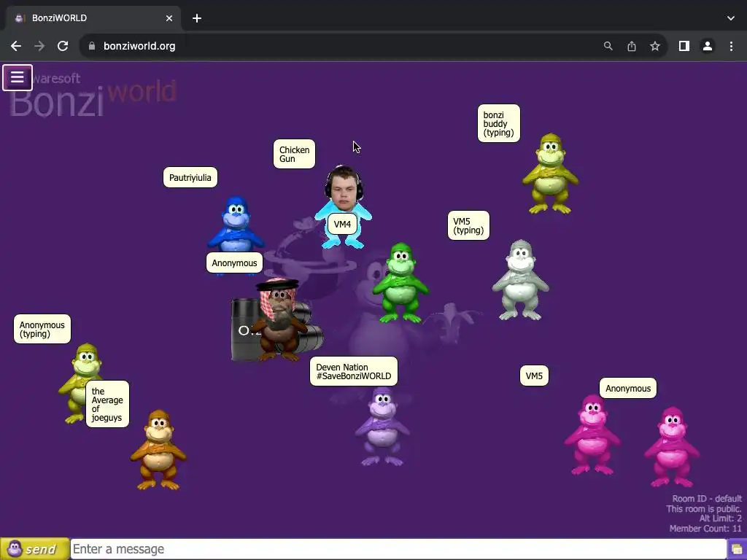The width and height of the screenshot is (747, 560).
Task: Select the Chicken Gun face-head Bonzi
Action: point(344,206)
